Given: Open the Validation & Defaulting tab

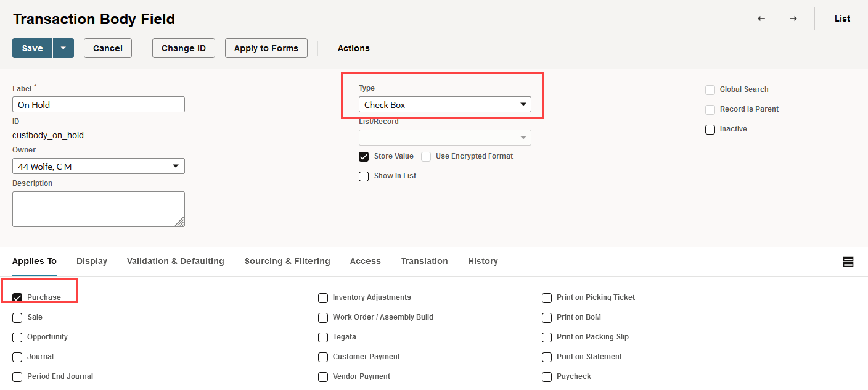Looking at the screenshot, I should tap(176, 262).
